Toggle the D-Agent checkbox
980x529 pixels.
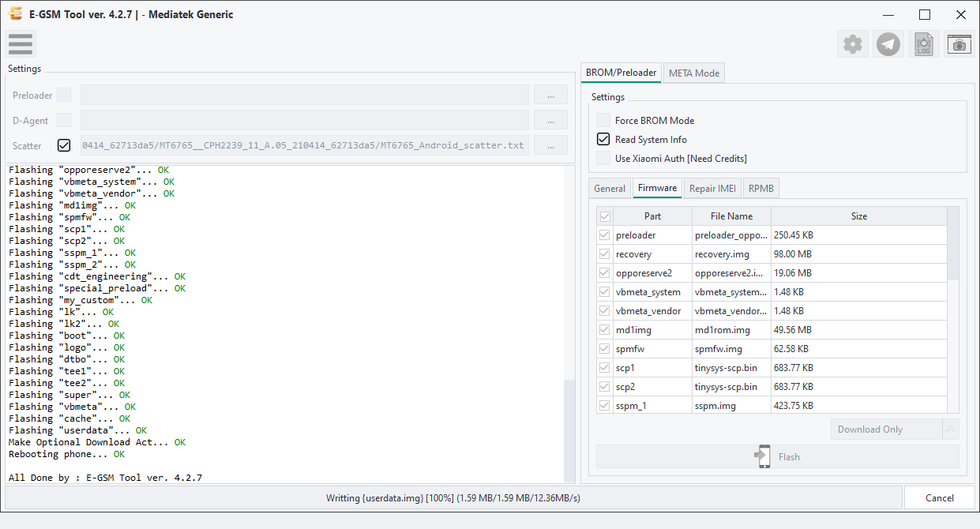click(64, 120)
